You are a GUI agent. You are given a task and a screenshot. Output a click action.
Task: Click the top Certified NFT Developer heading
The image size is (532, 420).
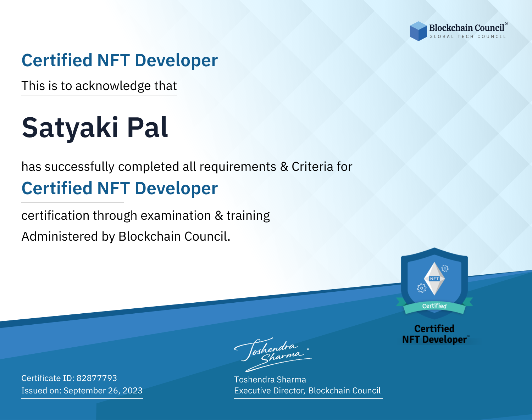[120, 60]
